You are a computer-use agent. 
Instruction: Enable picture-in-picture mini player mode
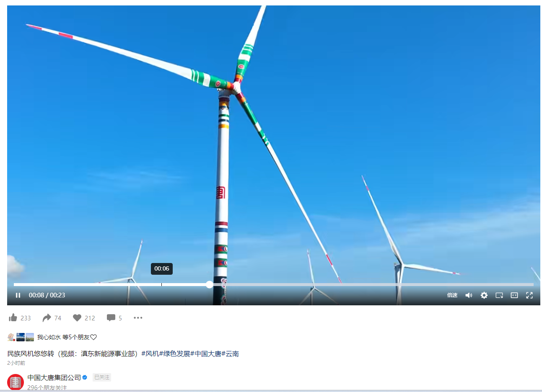499,295
